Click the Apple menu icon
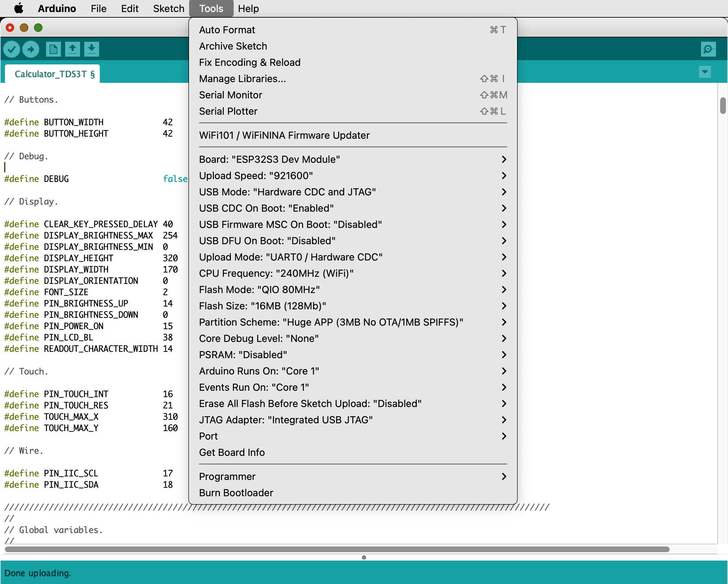This screenshot has height=584, width=728. (19, 8)
